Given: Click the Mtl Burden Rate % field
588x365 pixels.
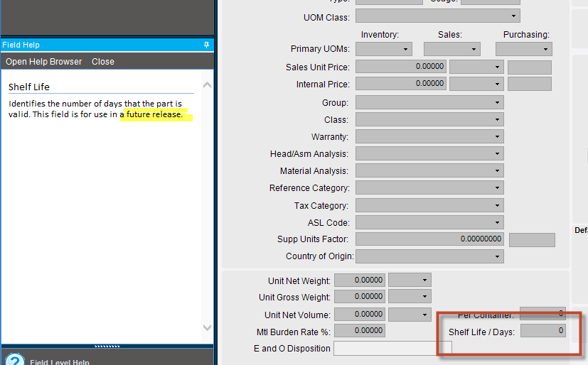Looking at the screenshot, I should 360,330.
